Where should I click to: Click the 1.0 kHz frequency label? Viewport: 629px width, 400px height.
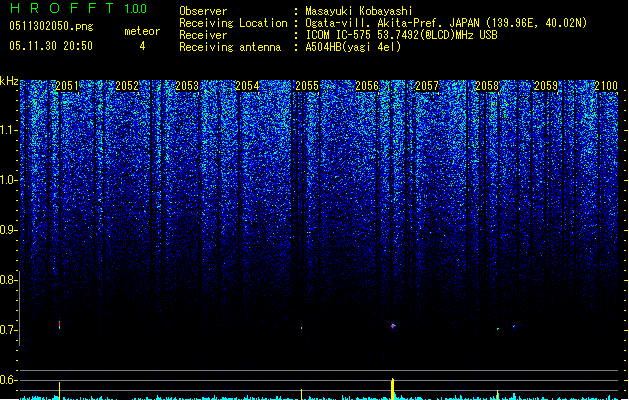point(8,180)
